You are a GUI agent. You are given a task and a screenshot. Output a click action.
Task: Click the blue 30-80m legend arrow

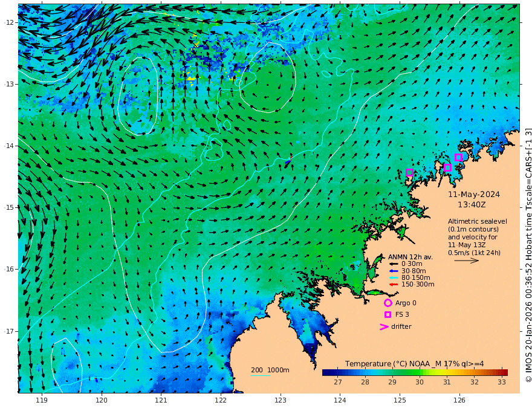(x=394, y=271)
